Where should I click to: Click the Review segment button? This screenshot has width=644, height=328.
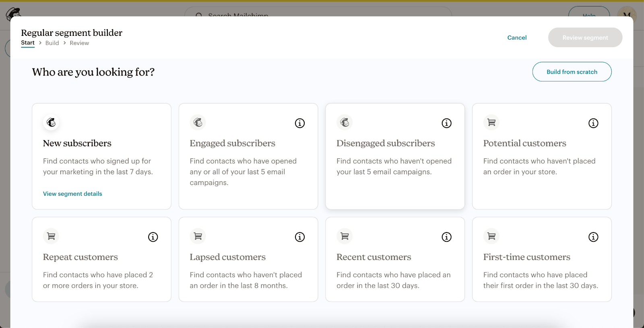tap(585, 37)
